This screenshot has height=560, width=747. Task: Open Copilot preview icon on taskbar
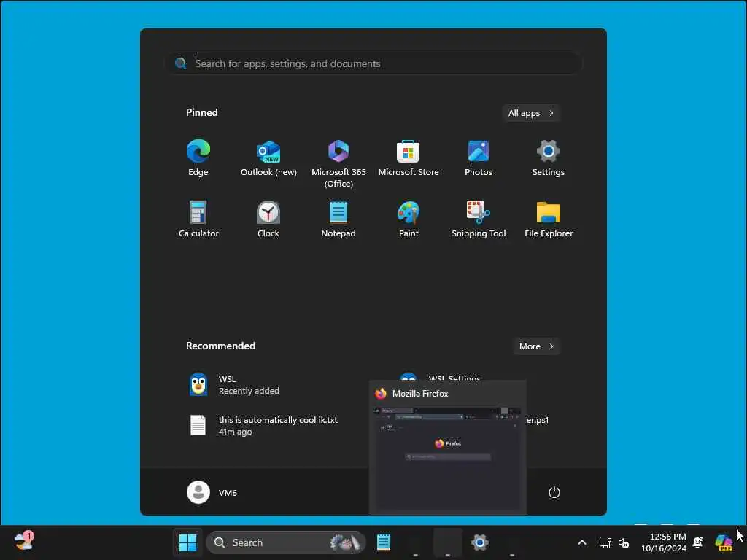724,542
